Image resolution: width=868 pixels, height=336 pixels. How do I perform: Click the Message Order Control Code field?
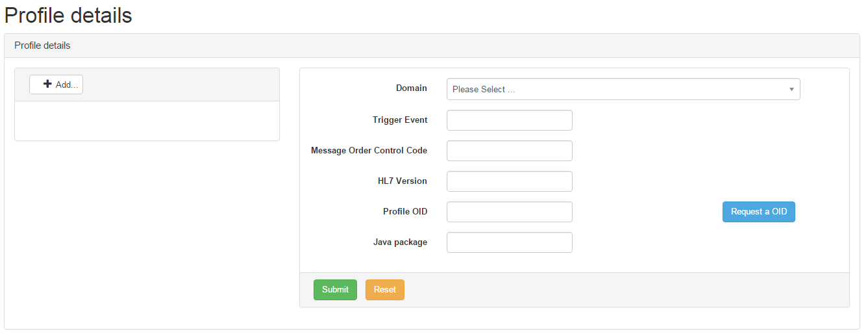pyautogui.click(x=510, y=151)
